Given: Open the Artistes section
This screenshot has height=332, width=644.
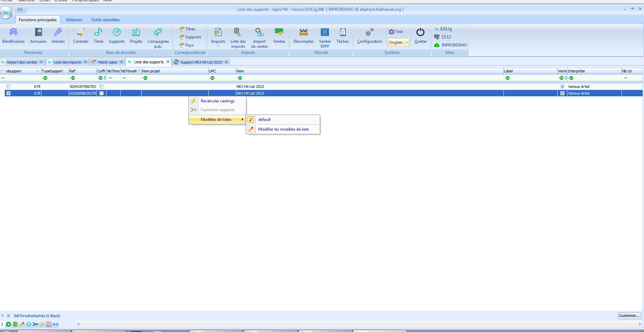Looking at the screenshot, I should pyautogui.click(x=58, y=36).
